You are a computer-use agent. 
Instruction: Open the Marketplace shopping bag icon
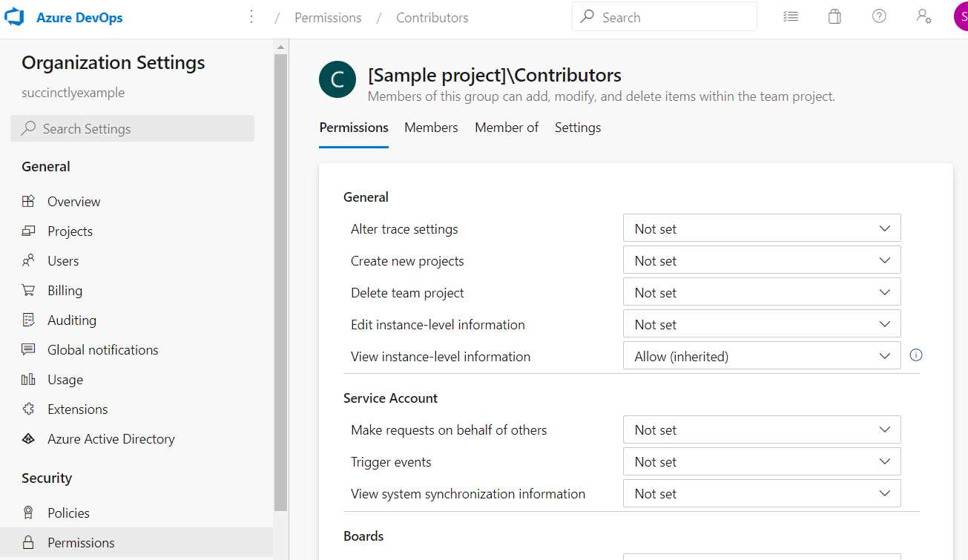click(x=834, y=16)
